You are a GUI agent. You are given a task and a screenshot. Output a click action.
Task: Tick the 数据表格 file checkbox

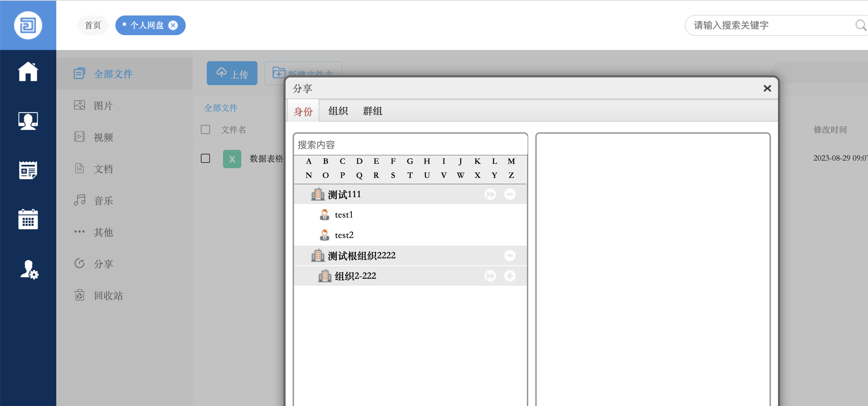(x=205, y=158)
